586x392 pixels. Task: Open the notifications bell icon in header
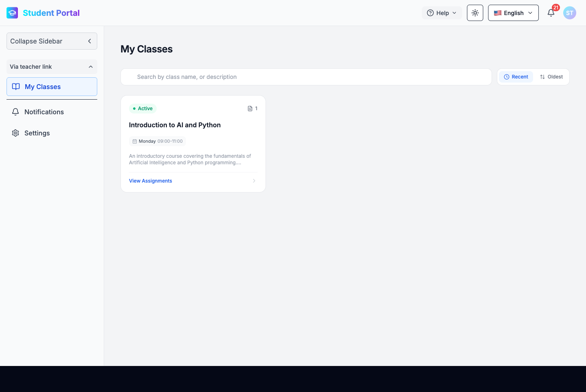[551, 13]
